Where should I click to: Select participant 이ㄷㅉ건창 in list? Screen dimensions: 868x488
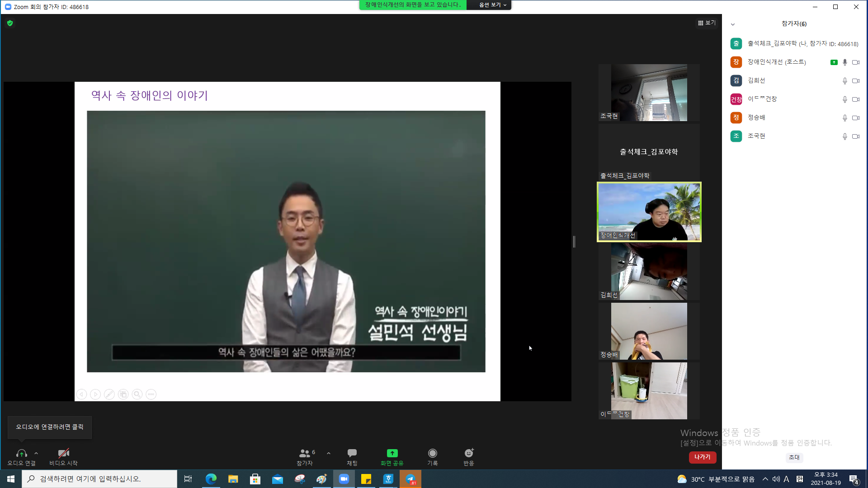[x=795, y=99]
